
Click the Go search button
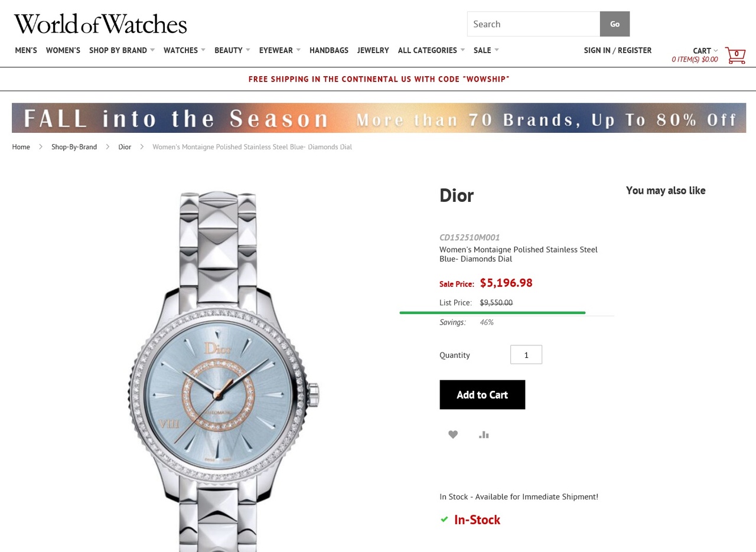615,24
